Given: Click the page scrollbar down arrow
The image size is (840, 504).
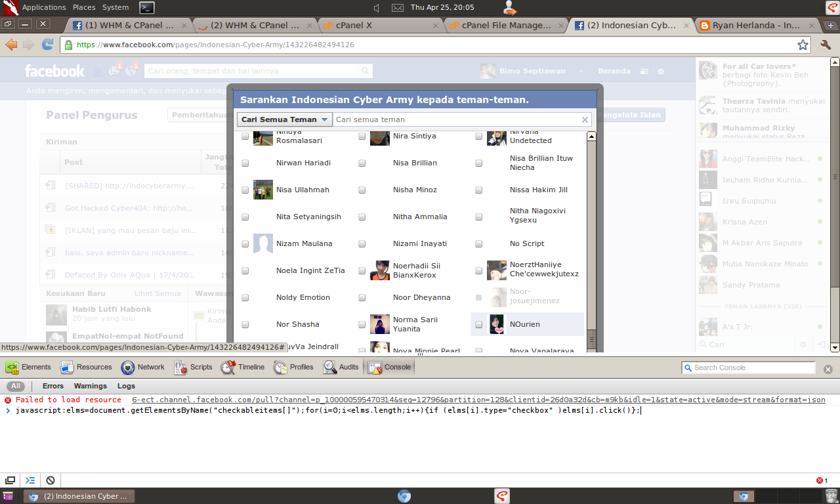Looking at the screenshot, I should pos(835,347).
